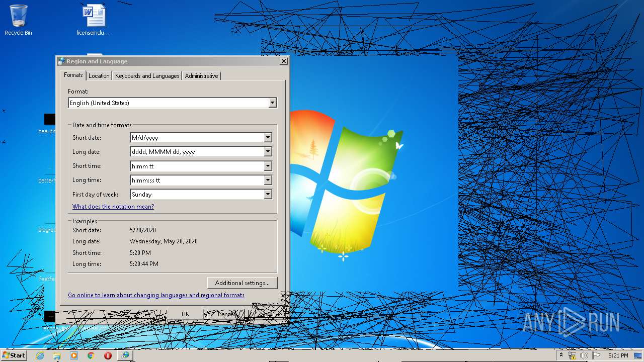Screen dimensions: 644x362
Task: Open Additional settings
Action: click(x=242, y=283)
